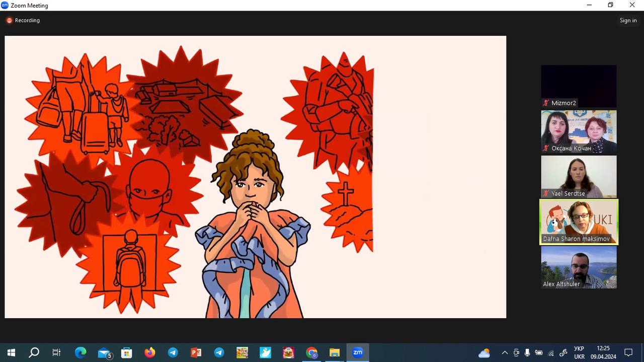The height and width of the screenshot is (362, 644).
Task: Open the УКР keyboard language switcher
Action: click(579, 353)
